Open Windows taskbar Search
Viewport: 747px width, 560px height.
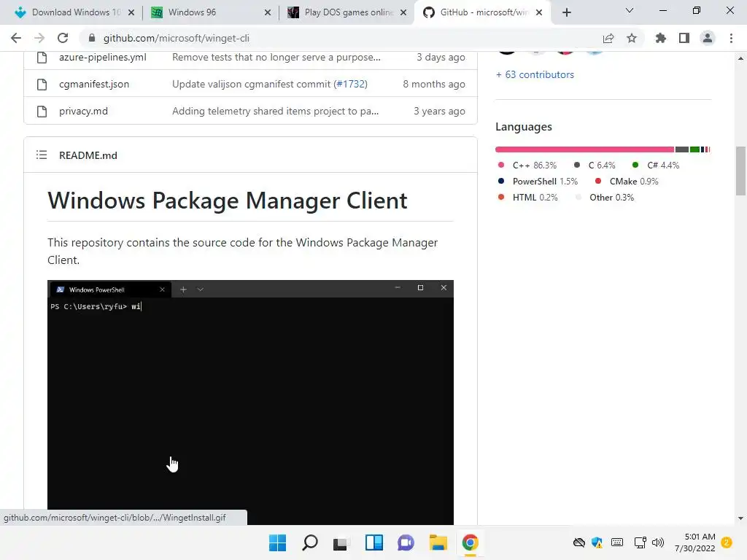tap(309, 542)
